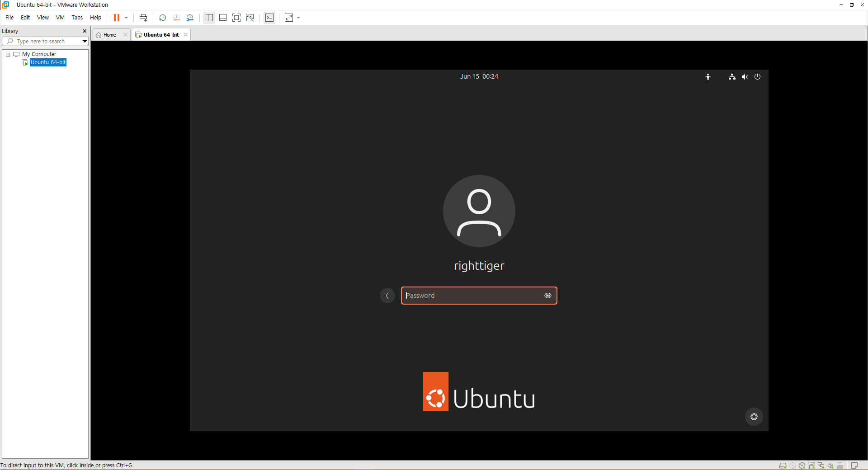The width and height of the screenshot is (868, 470).
Task: Click the network adapter status bar icon
Action: pos(821,465)
